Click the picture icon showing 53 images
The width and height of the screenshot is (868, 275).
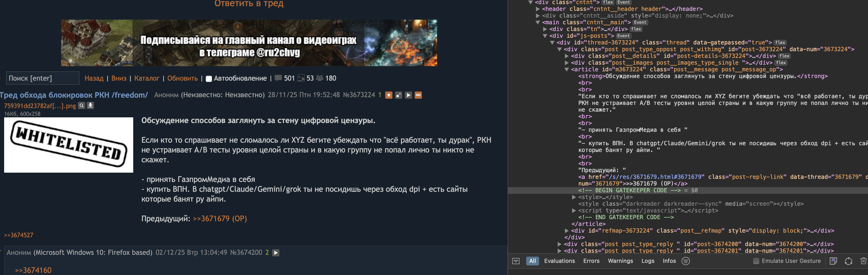[x=301, y=78]
